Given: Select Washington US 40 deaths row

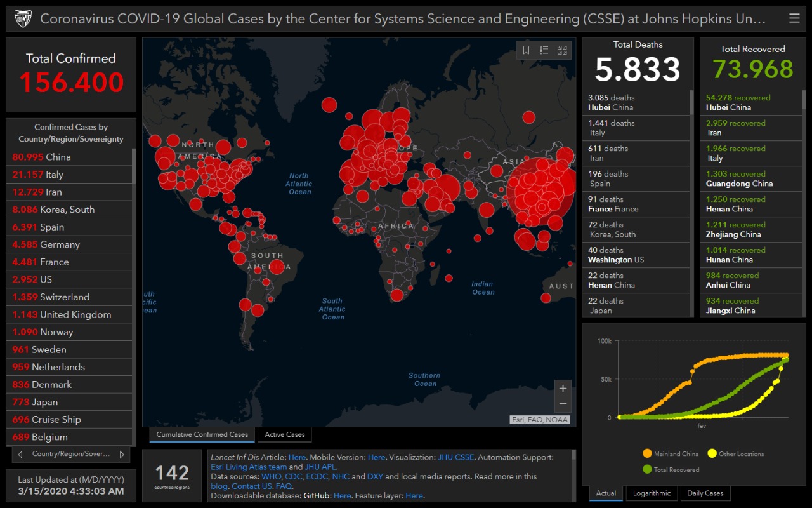Looking at the screenshot, I should 636,255.
